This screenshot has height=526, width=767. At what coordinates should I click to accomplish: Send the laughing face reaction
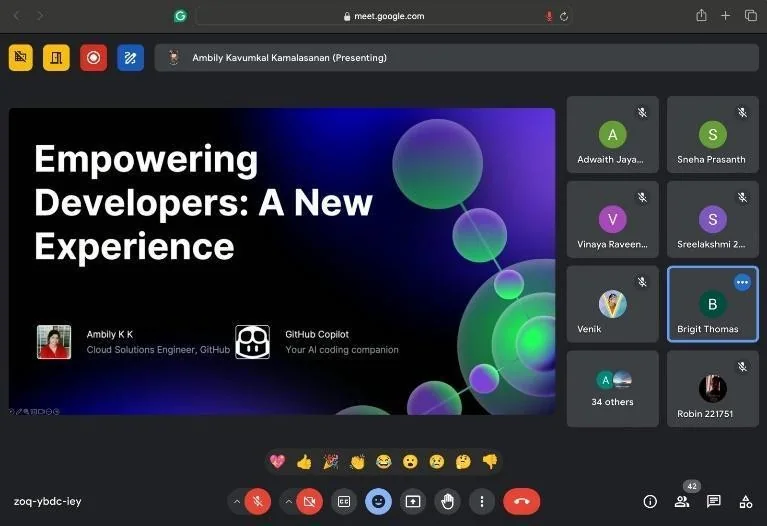tap(384, 461)
